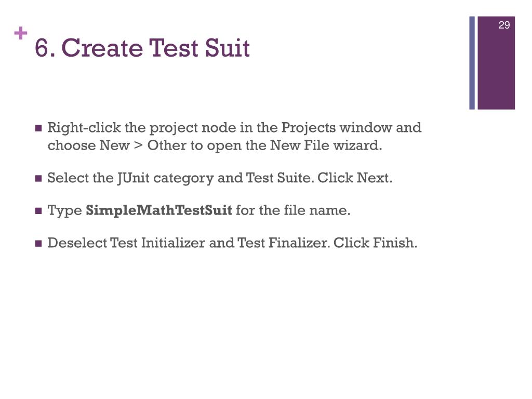Click the title '6. Create Test Suit'
The image size is (532, 399).
142,47
